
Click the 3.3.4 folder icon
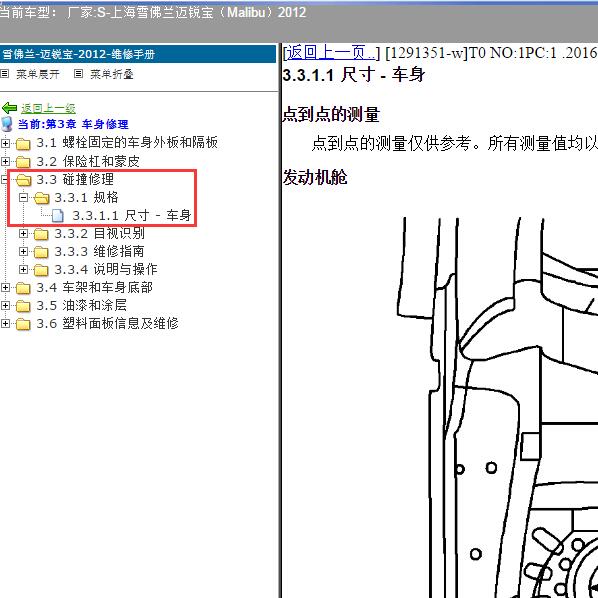(41, 270)
